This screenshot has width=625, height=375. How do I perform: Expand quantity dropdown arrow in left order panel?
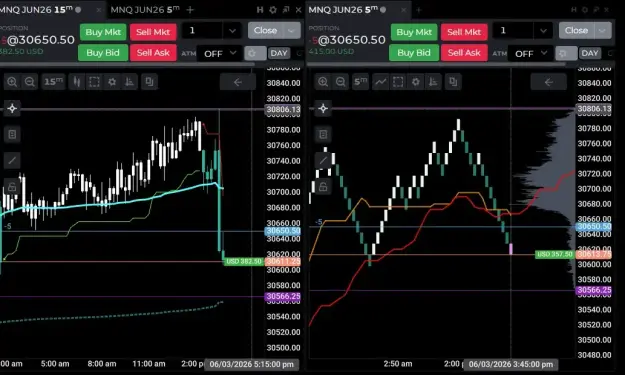(x=232, y=31)
